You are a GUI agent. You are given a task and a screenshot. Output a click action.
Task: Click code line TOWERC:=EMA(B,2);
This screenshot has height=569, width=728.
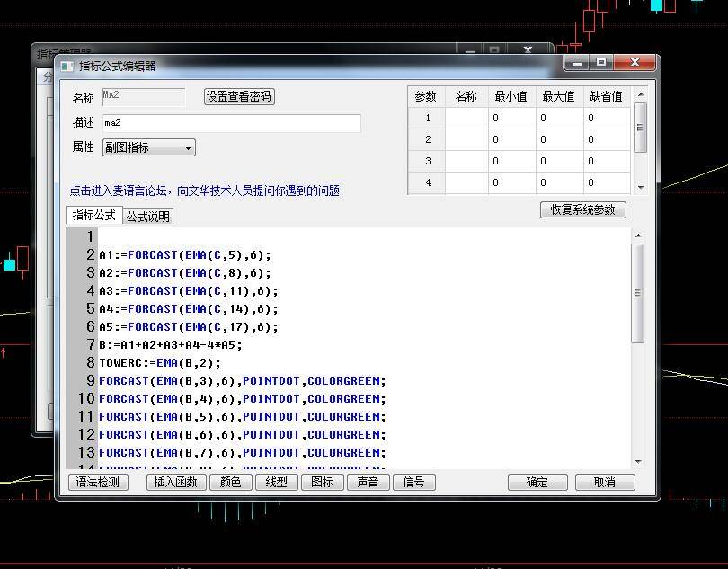click(160, 363)
